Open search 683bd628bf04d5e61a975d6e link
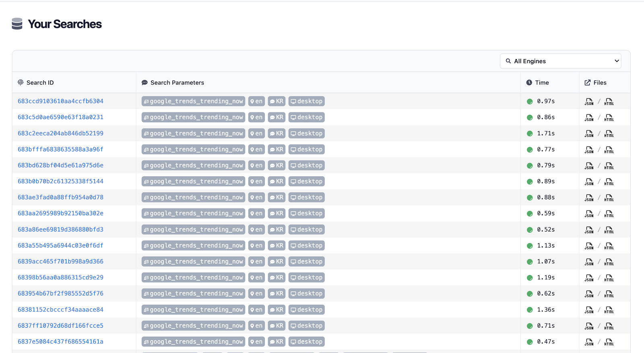Screen dimensions: 644x353 click(x=60, y=165)
